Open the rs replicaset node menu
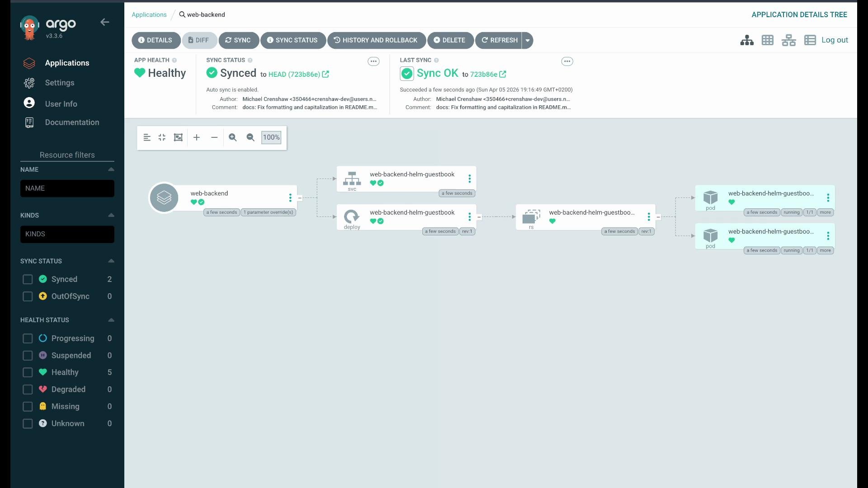Screen dimensions: 868x488 649,217
